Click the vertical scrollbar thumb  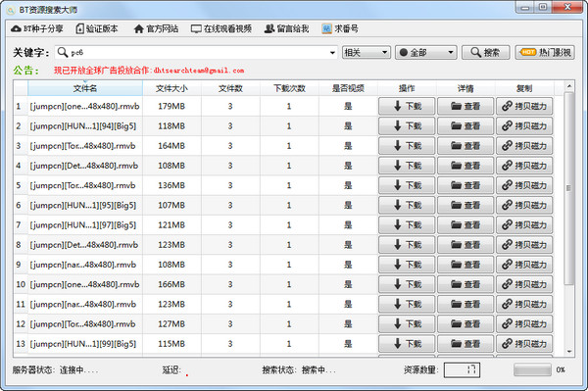(x=569, y=188)
